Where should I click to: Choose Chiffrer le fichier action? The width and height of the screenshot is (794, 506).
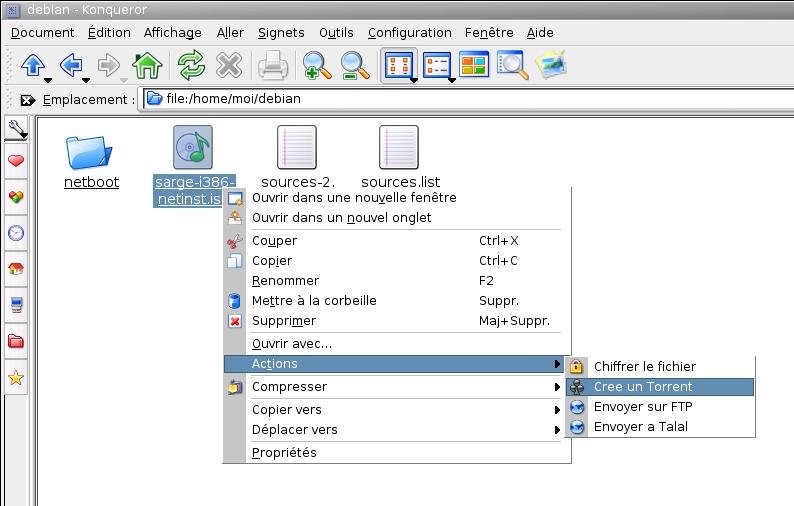coord(660,367)
